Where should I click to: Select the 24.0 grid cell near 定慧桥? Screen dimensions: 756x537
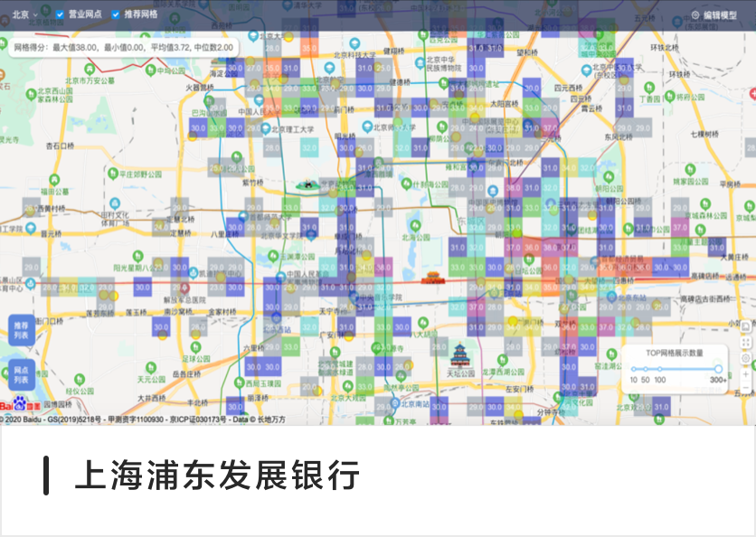tap(161, 227)
